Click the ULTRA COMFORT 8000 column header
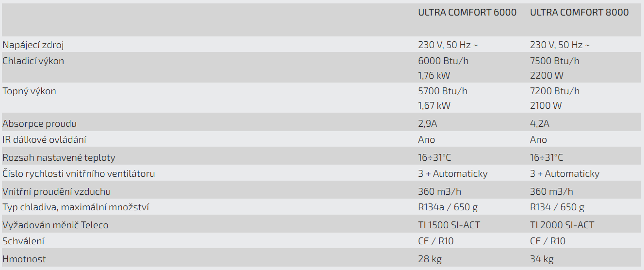 [x=579, y=13]
